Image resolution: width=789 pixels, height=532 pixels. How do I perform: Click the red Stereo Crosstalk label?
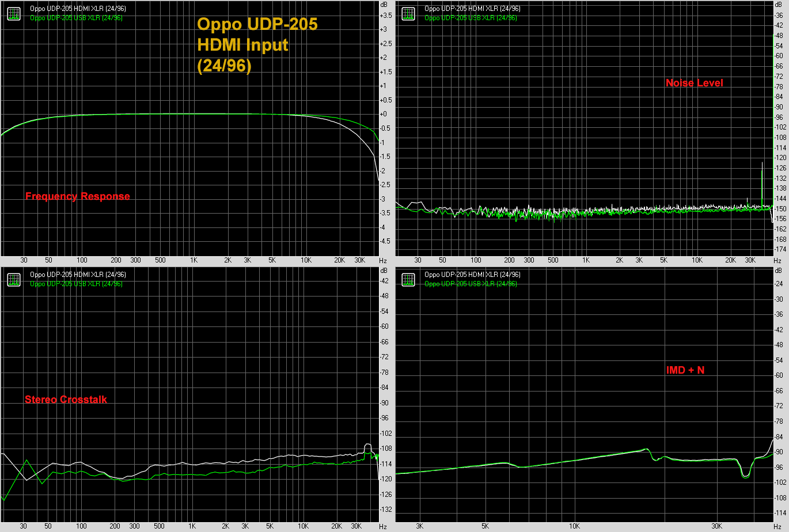[66, 400]
